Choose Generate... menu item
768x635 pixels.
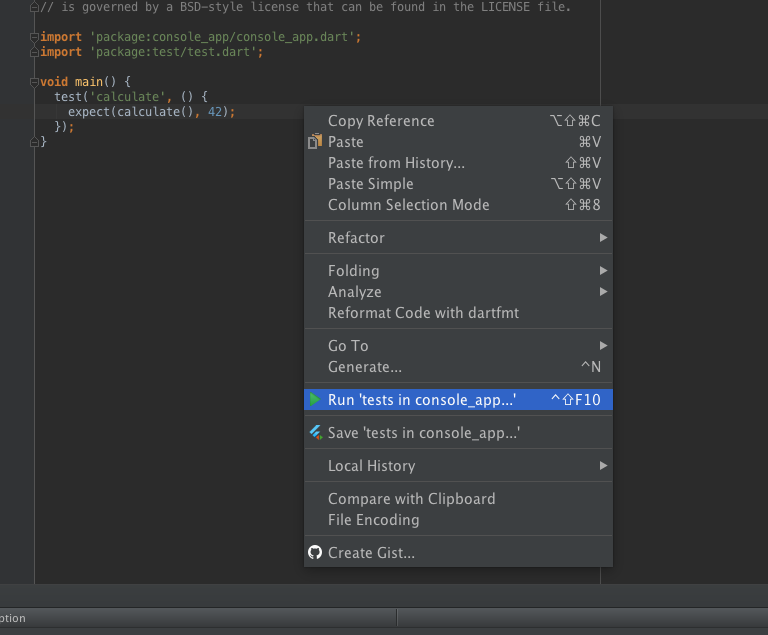[458, 366]
